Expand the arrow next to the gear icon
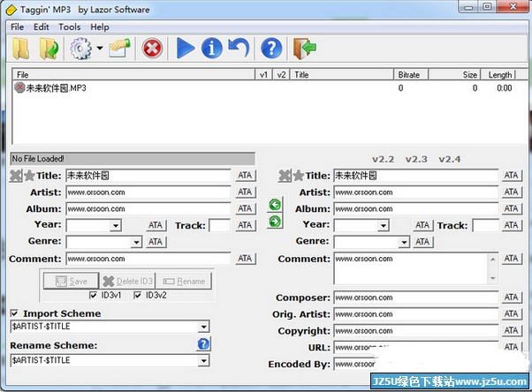The image size is (532, 392). coord(100,49)
